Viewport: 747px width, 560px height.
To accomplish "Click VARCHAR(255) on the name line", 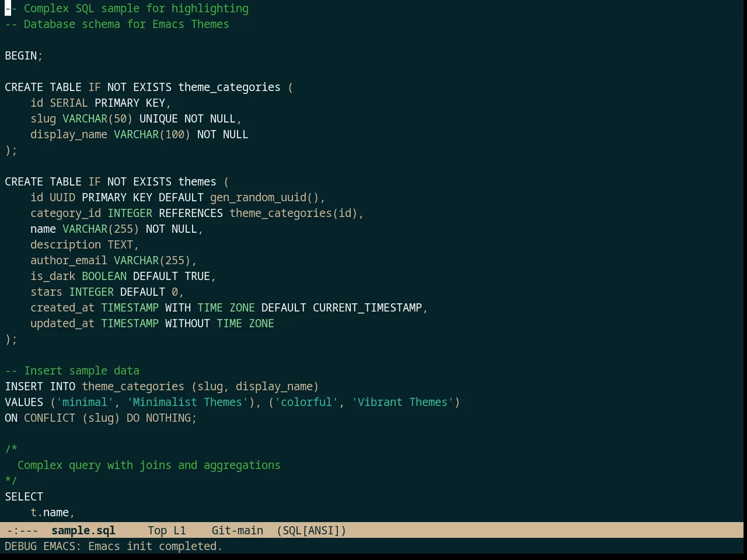I will 101,229.
